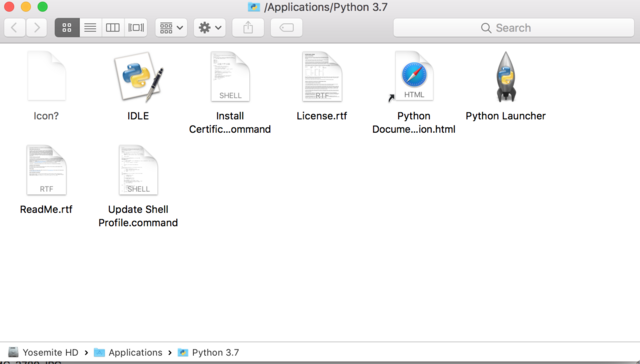
Task: Click the Update Shell Profile.command label
Action: point(138,216)
